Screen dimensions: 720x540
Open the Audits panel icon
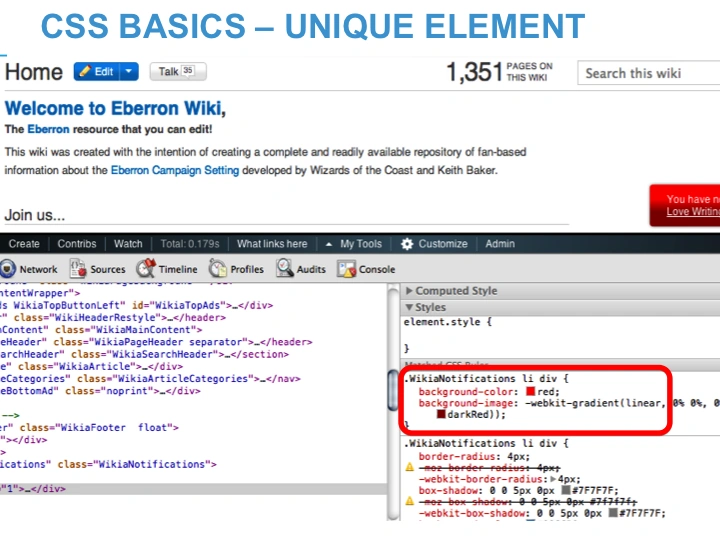pyautogui.click(x=285, y=269)
